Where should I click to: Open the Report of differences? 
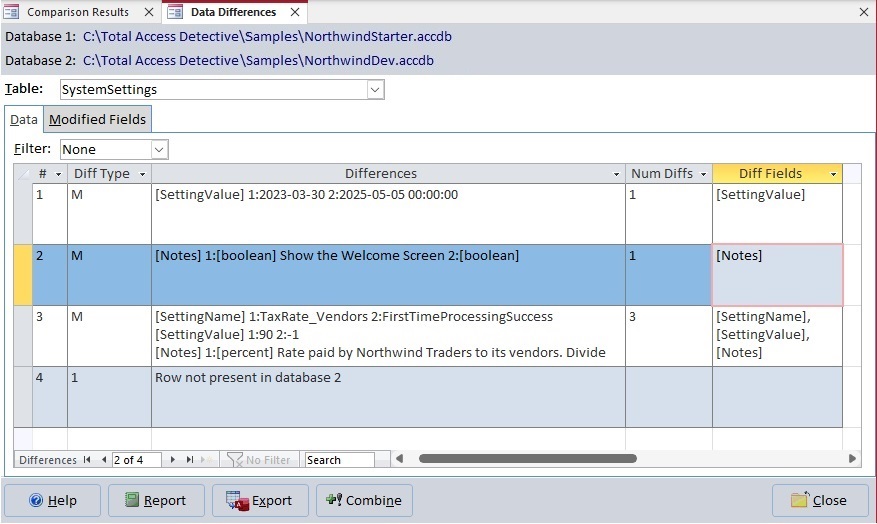[155, 500]
